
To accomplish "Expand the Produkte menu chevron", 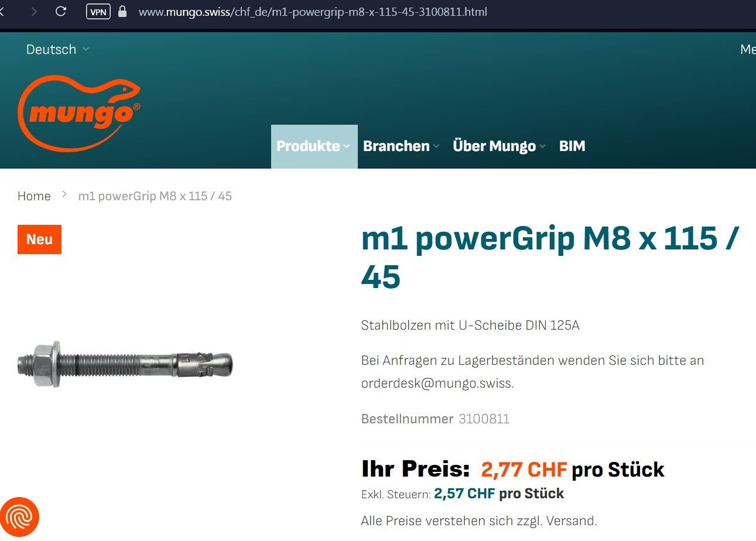I will tap(347, 146).
